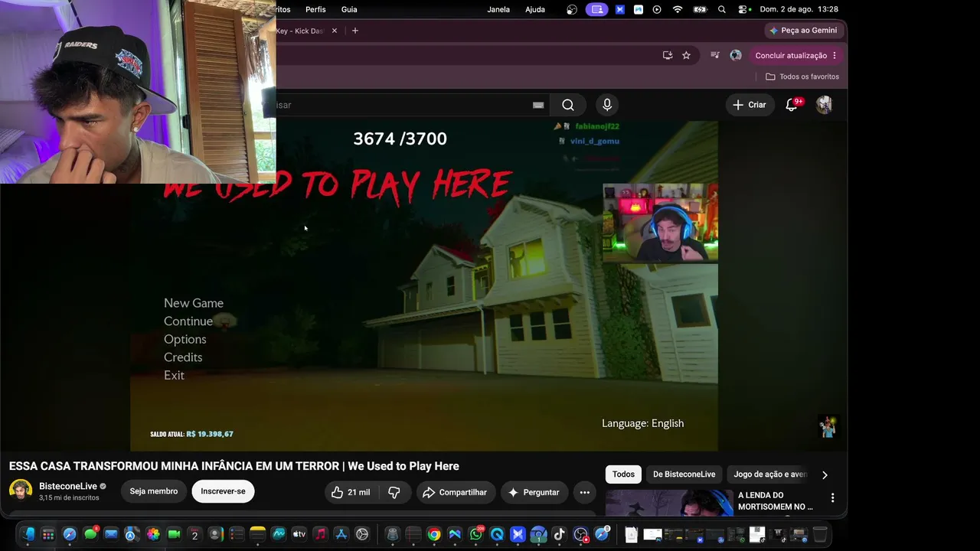Open Wi-Fi status in the menu bar
Image resolution: width=980 pixels, height=551 pixels.
678,9
